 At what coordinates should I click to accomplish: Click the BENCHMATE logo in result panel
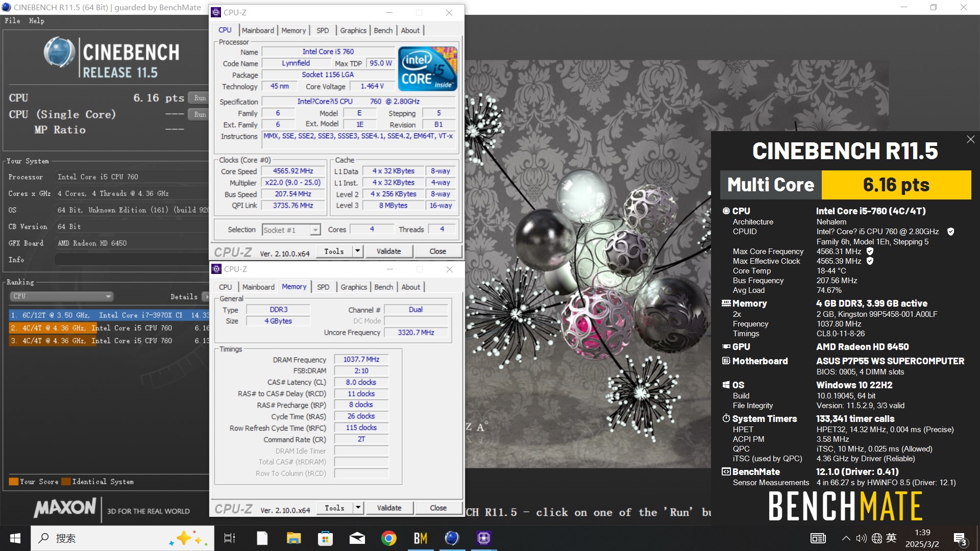coord(845,506)
